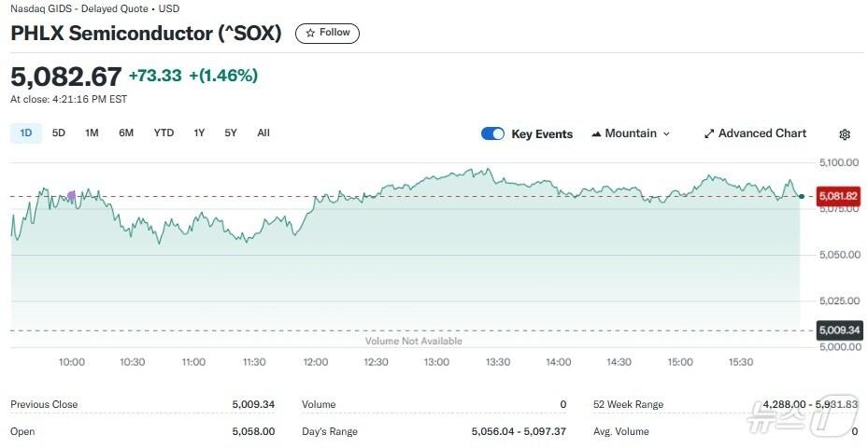Viewport: 868px width, 448px height.
Task: Click the purple key event marker
Action: 72,196
